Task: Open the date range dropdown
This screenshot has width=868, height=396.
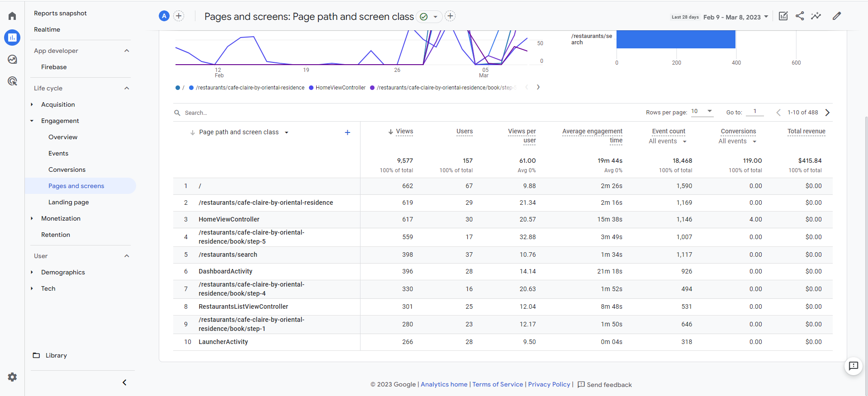Action: [735, 17]
